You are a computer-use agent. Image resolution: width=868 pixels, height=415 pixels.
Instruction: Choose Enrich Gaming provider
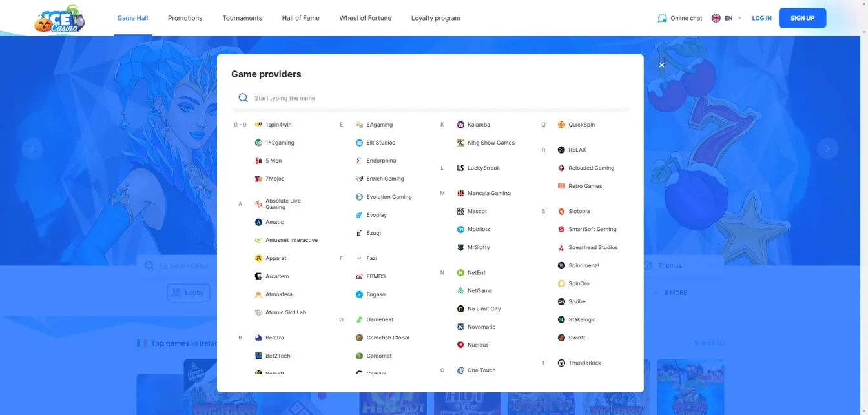point(380,179)
